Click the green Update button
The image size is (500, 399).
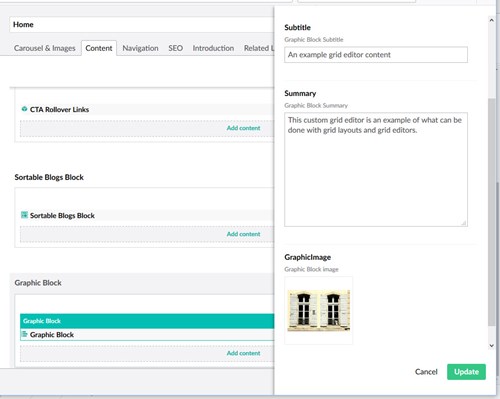coord(466,372)
